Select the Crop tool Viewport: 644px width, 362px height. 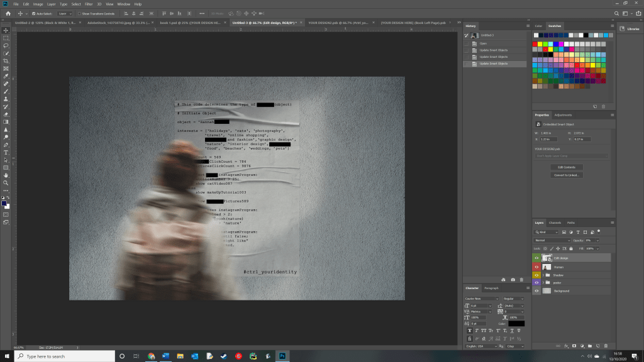6,61
